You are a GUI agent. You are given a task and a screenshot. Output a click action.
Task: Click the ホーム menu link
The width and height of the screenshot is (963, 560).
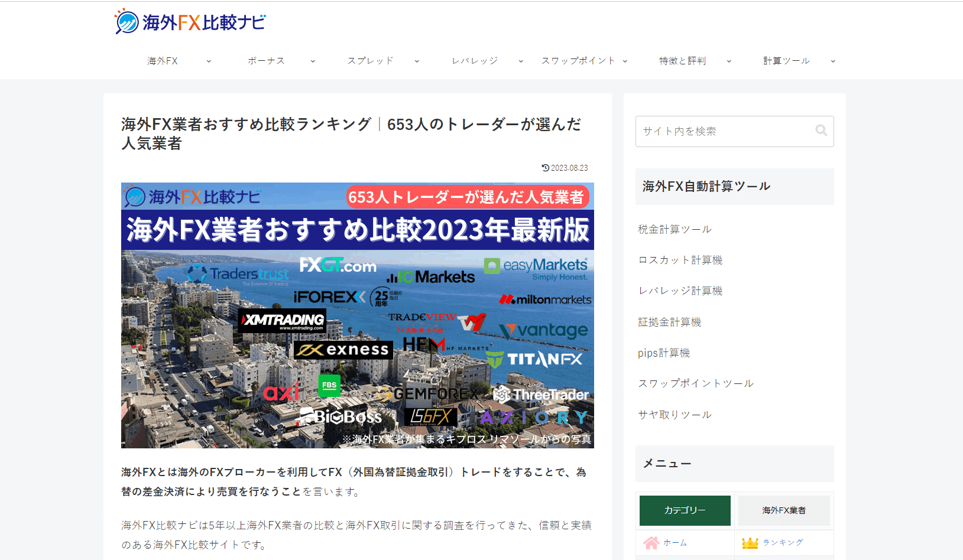point(675,543)
